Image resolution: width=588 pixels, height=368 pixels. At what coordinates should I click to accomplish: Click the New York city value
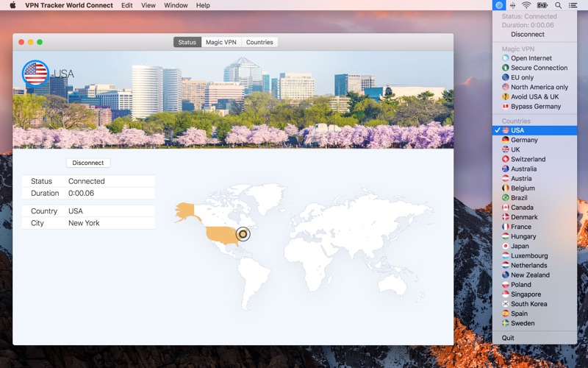pos(84,223)
